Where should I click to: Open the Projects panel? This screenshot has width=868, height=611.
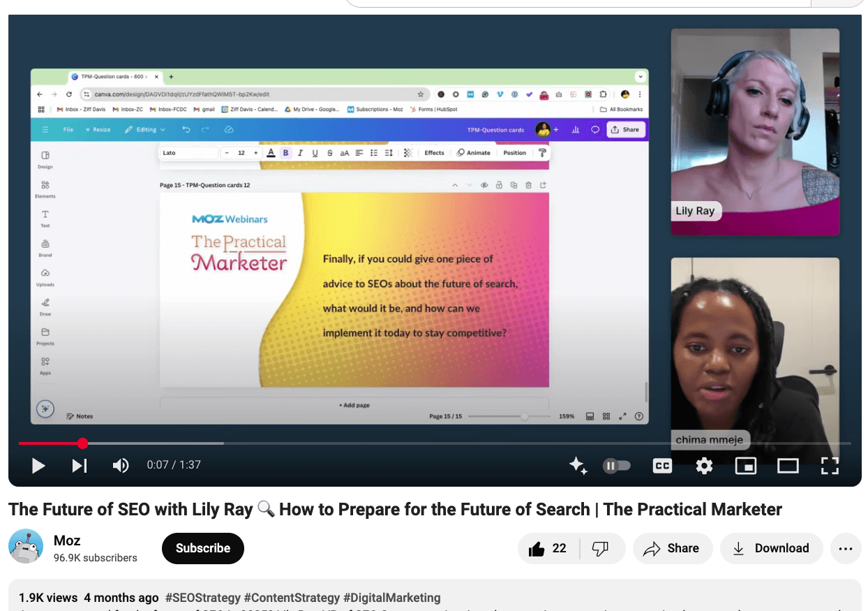tap(45, 337)
